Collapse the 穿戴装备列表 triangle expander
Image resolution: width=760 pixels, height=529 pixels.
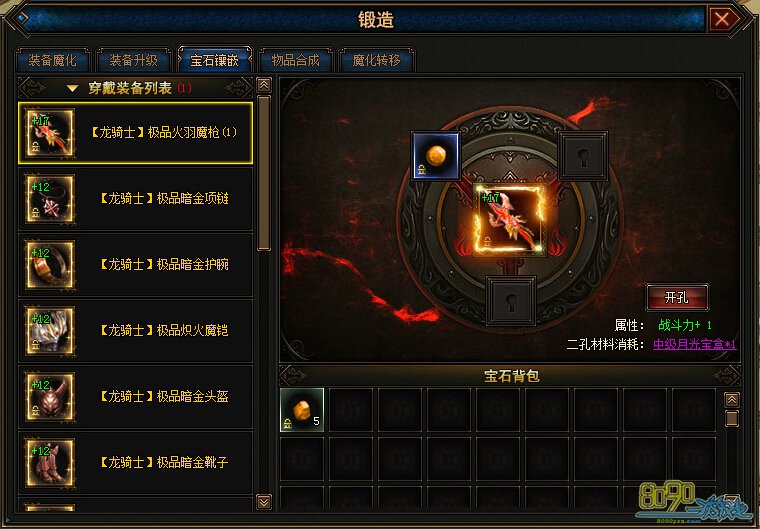click(x=72, y=88)
